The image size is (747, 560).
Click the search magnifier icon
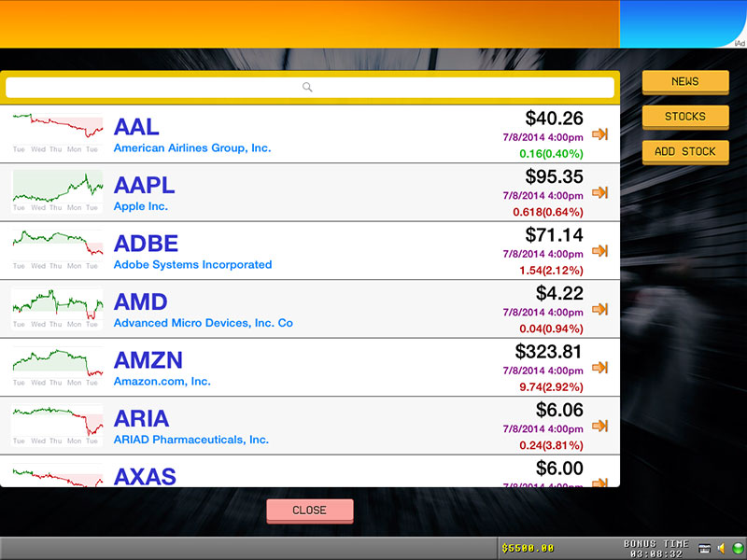pos(307,87)
